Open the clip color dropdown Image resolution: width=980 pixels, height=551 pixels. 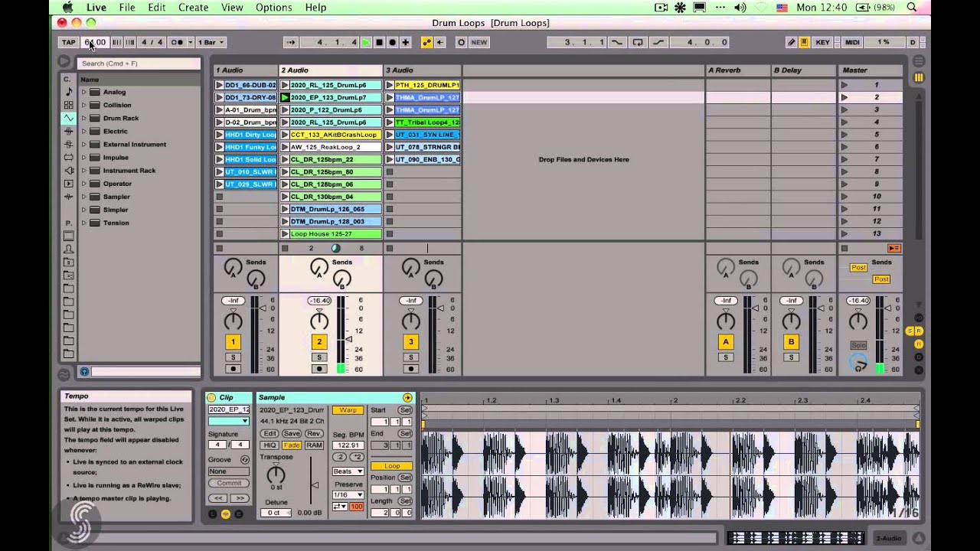point(229,421)
